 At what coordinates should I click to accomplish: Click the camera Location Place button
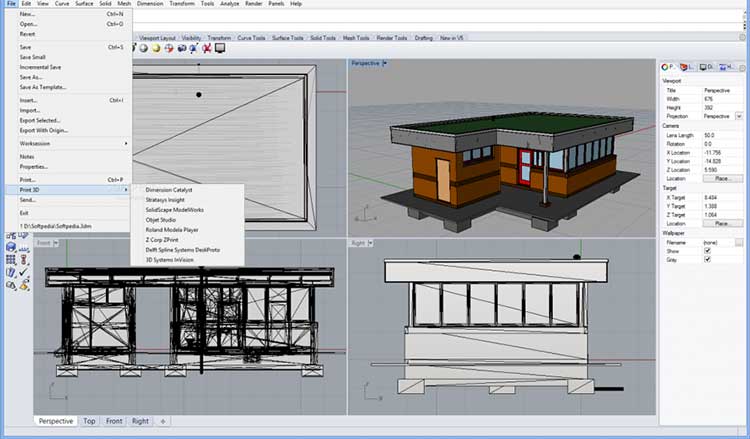click(x=722, y=178)
